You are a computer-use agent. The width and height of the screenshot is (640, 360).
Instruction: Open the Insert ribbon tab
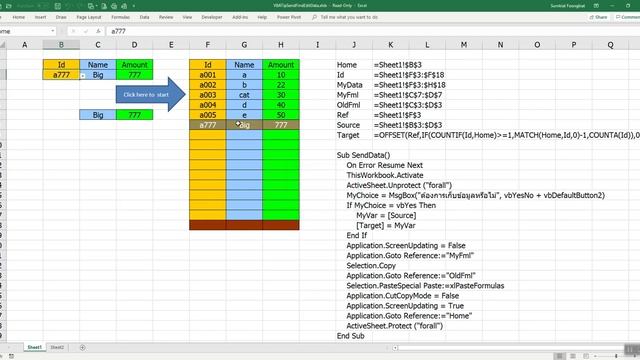point(40,17)
